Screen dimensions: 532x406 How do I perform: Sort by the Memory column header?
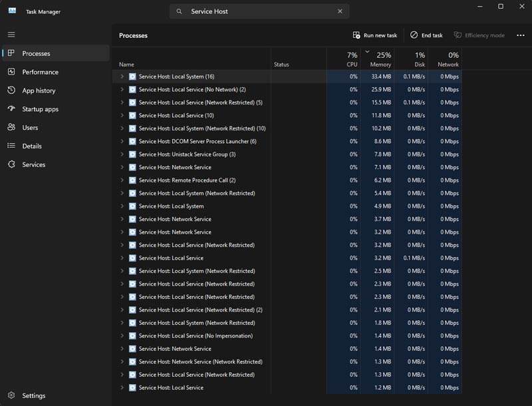click(377, 59)
